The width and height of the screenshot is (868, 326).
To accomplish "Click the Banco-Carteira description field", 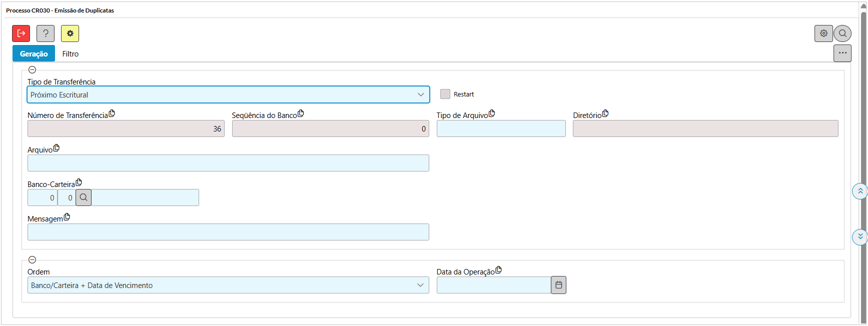I will point(145,197).
